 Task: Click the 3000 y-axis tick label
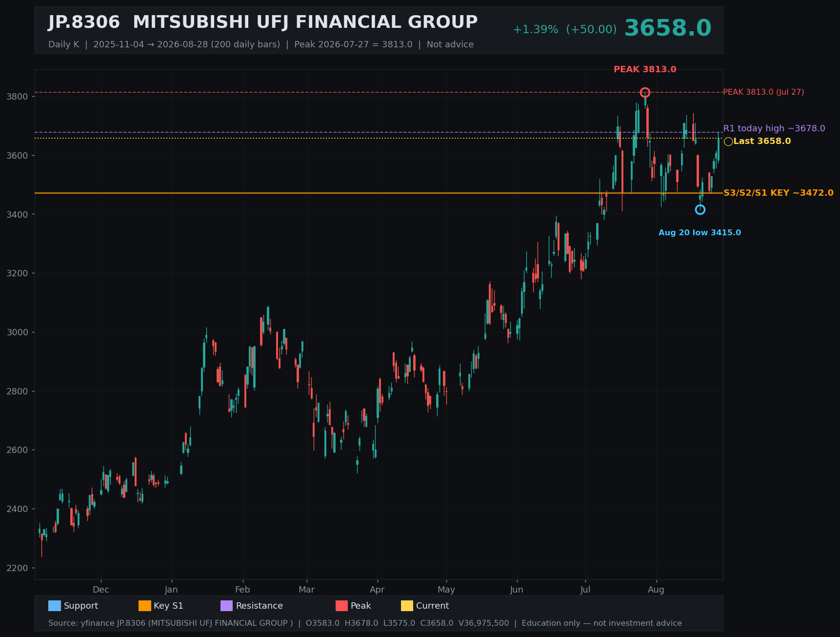point(17,332)
